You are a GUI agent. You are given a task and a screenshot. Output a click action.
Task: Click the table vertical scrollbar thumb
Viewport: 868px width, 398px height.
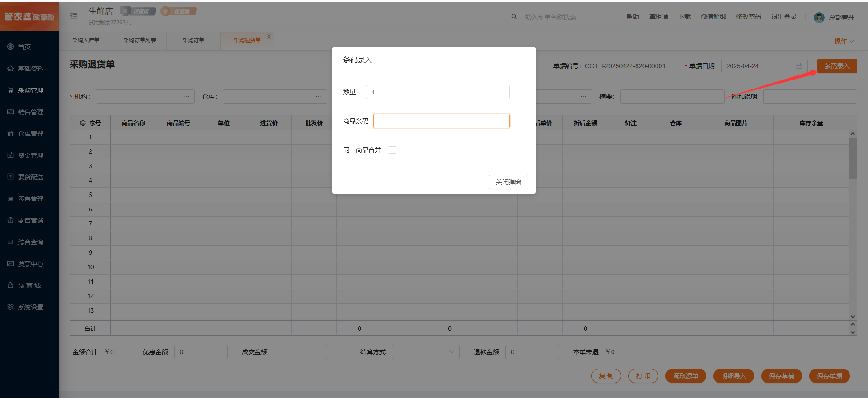tap(853, 159)
